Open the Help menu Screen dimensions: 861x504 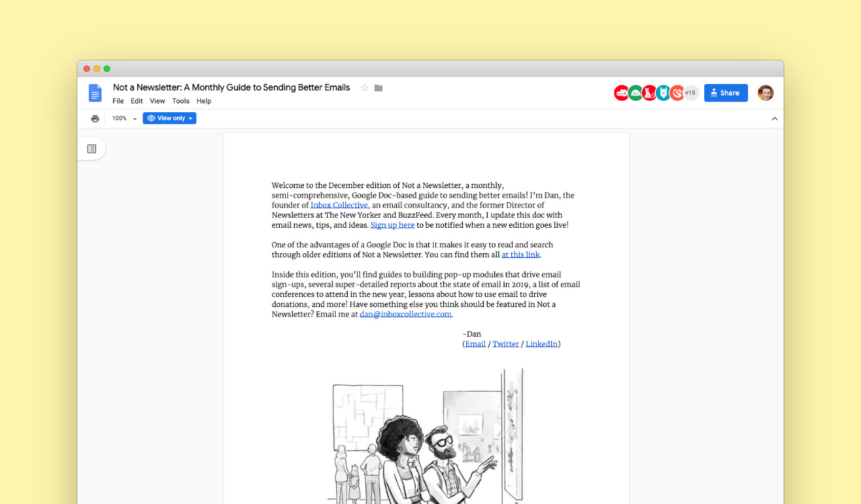tap(204, 101)
